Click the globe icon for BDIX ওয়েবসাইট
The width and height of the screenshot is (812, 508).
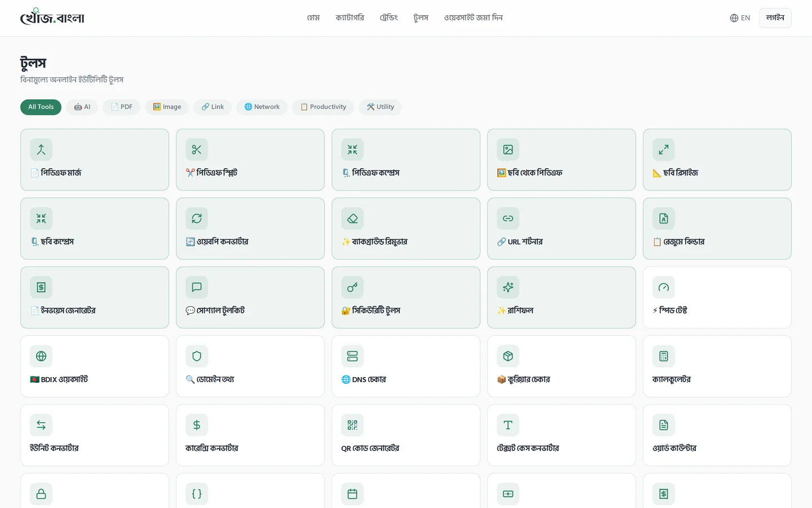[41, 356]
